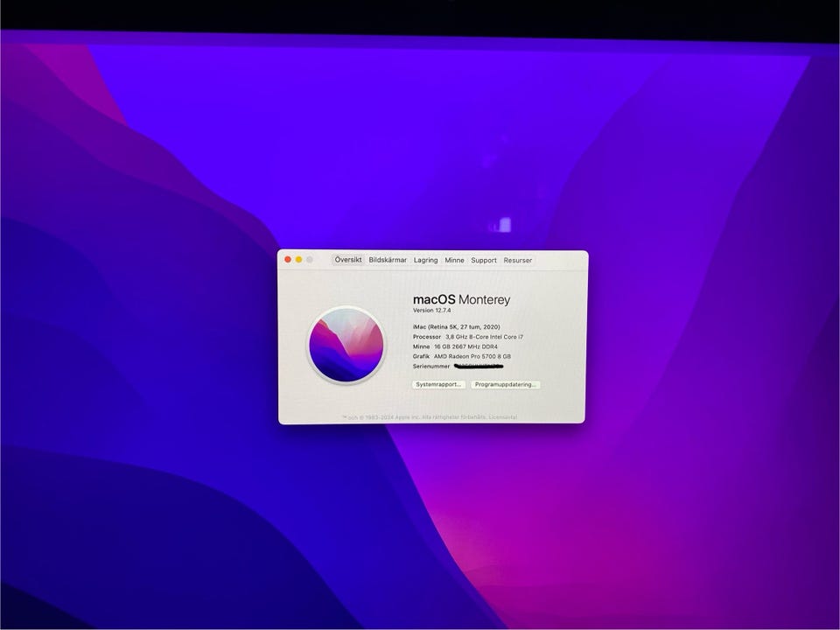Click the yellow minimize window button
The height and width of the screenshot is (630, 840).
tap(299, 259)
